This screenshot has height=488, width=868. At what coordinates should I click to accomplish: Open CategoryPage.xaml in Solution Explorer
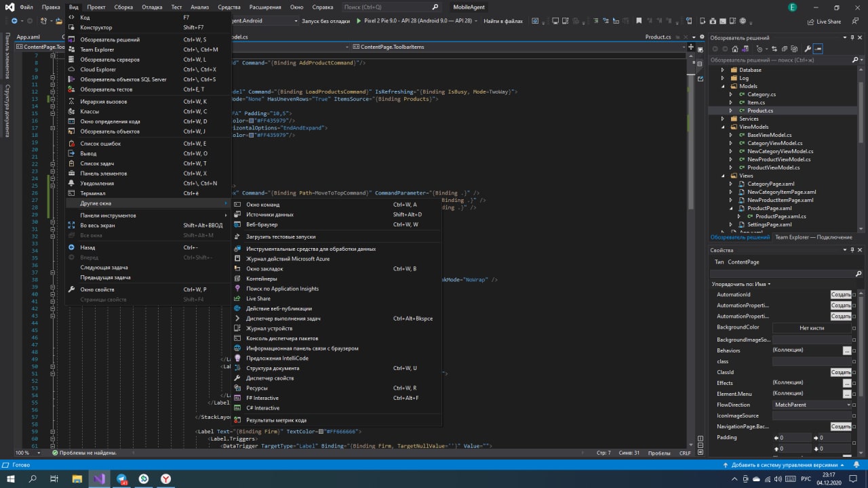pyautogui.click(x=770, y=184)
